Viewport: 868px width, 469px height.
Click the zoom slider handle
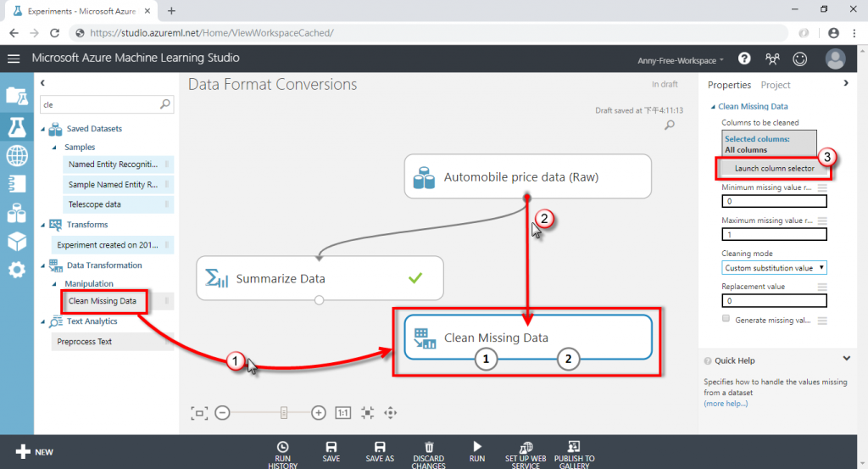[x=284, y=413]
